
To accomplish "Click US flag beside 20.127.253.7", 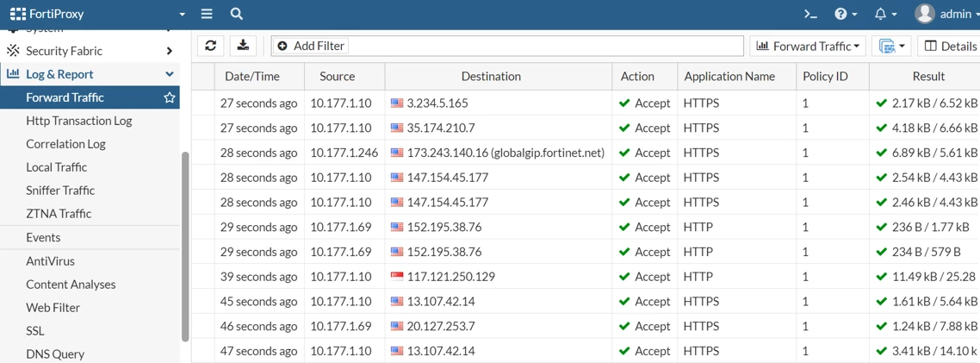I will [x=397, y=326].
